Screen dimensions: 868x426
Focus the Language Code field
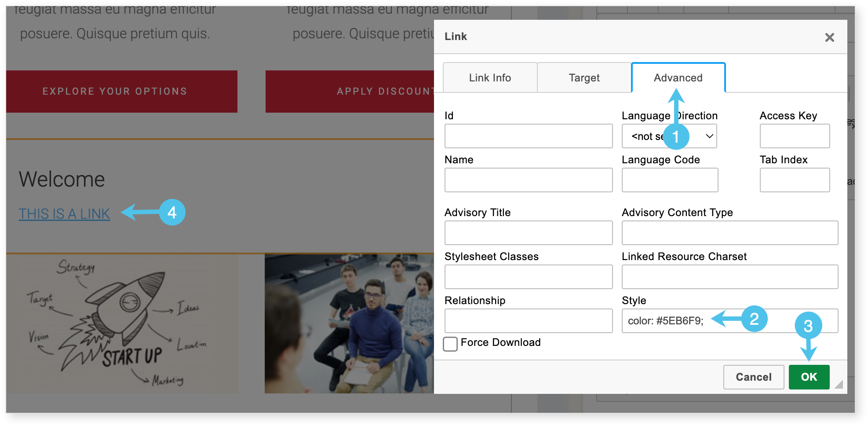click(670, 180)
